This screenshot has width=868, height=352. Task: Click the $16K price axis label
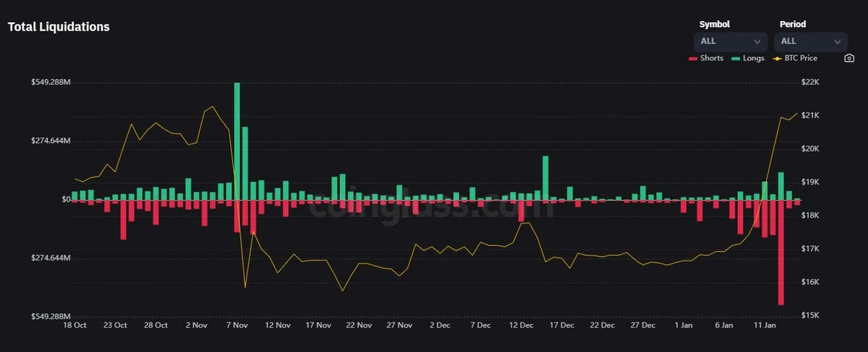click(x=810, y=282)
